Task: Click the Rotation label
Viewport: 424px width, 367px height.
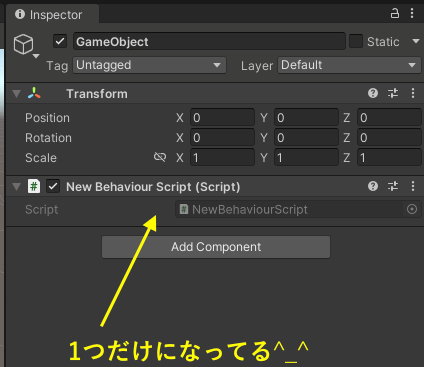Action: click(48, 138)
